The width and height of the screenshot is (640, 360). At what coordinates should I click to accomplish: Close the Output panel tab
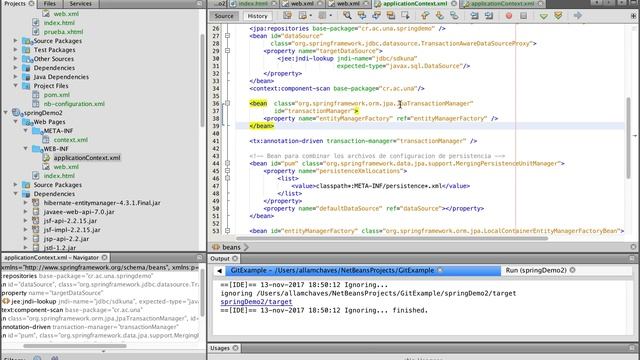click(235, 258)
